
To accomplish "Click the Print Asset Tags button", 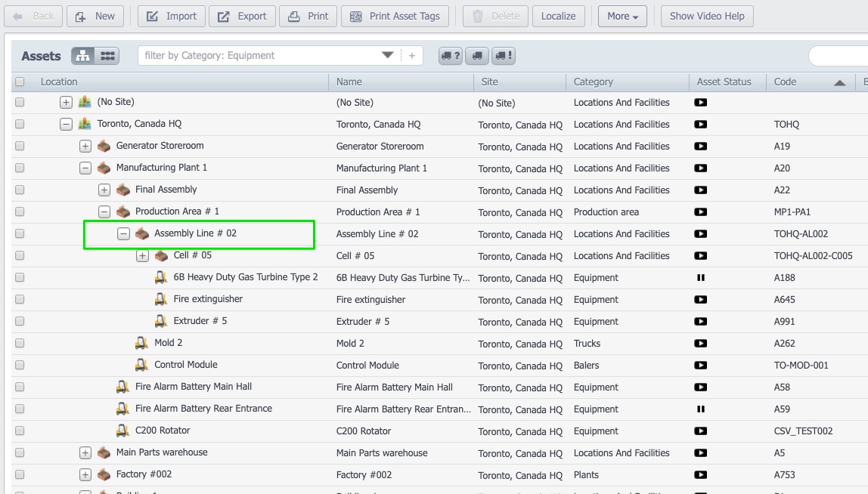I will (395, 16).
